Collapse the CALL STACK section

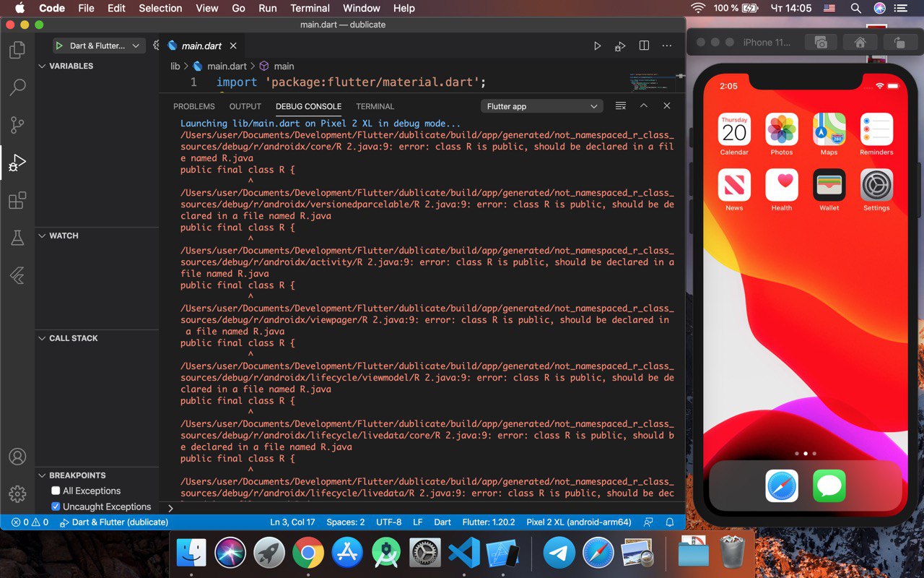(x=97, y=338)
